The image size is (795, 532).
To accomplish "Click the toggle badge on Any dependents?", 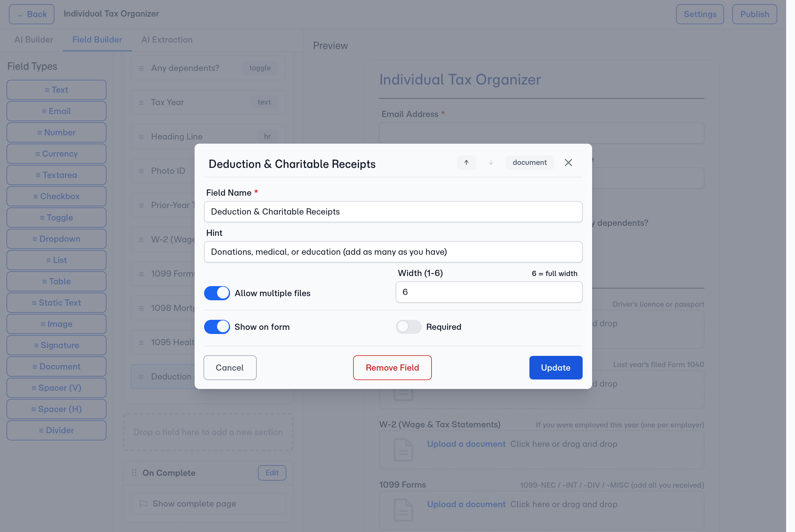I will 260,68.
